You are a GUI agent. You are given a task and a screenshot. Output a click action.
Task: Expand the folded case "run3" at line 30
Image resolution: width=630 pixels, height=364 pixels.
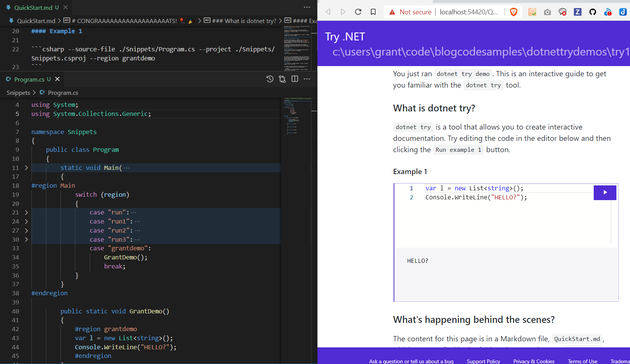pos(26,239)
